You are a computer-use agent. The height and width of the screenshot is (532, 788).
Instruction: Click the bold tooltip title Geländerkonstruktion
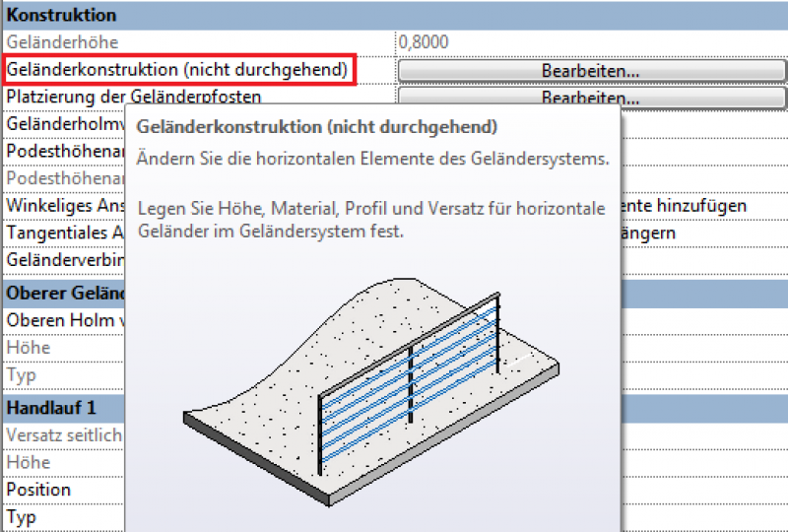coord(315,128)
